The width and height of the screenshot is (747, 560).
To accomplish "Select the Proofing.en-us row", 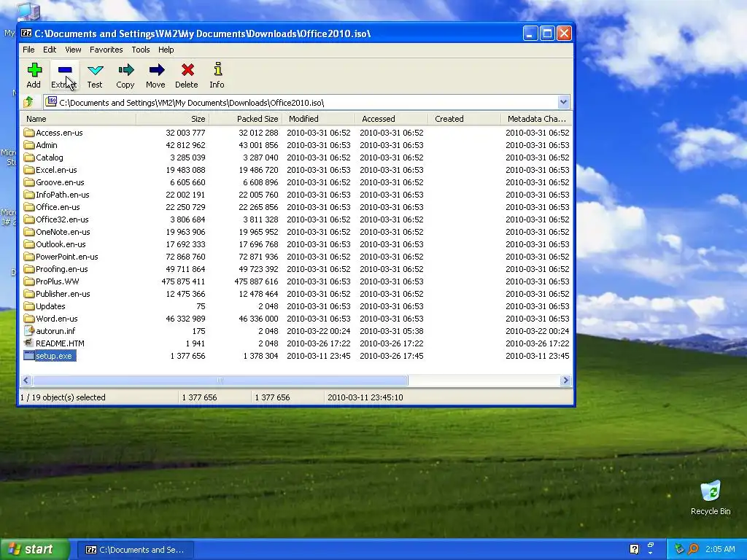I will click(296, 269).
